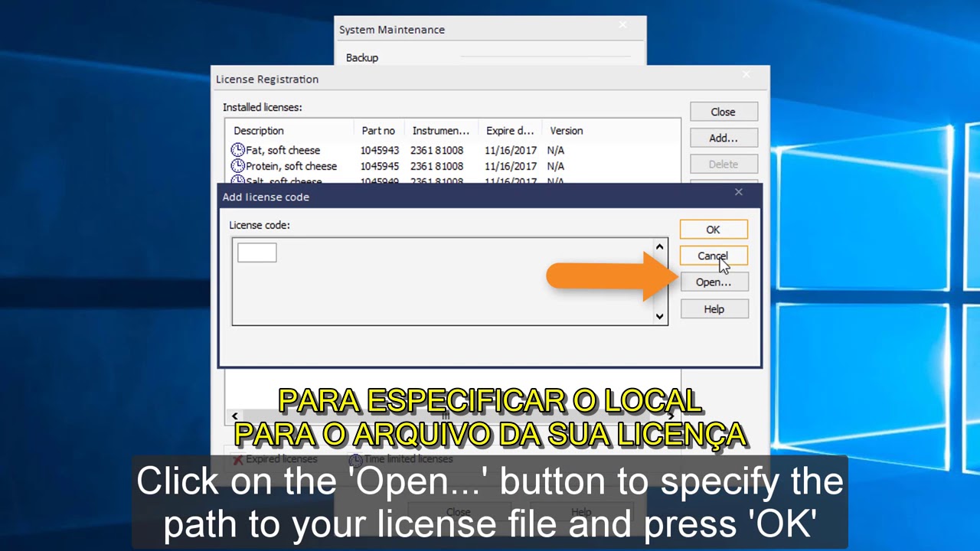Click N/A version of Fat, soft cheese
The image size is (980, 551).
click(555, 150)
